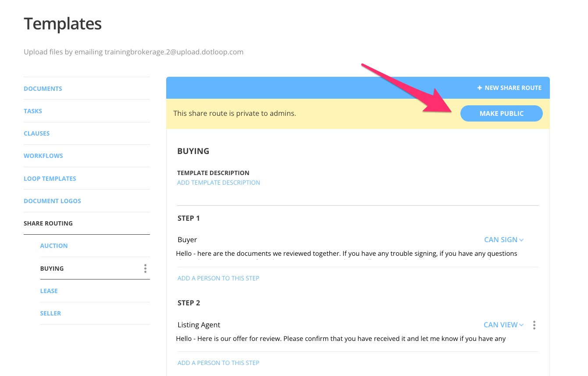Switch to the DOCUMENTS section

[x=43, y=88]
